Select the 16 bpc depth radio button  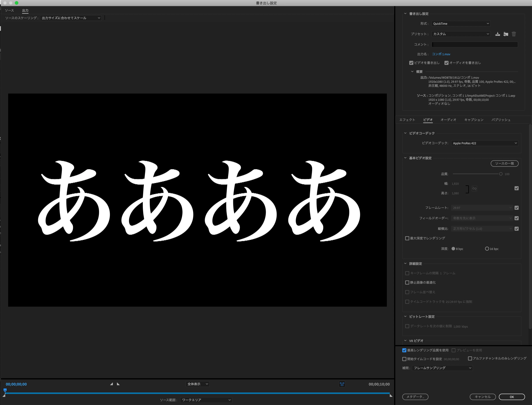tap(487, 249)
